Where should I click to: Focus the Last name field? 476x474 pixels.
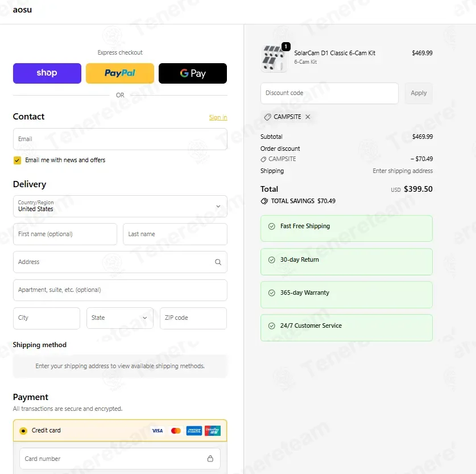coord(175,234)
